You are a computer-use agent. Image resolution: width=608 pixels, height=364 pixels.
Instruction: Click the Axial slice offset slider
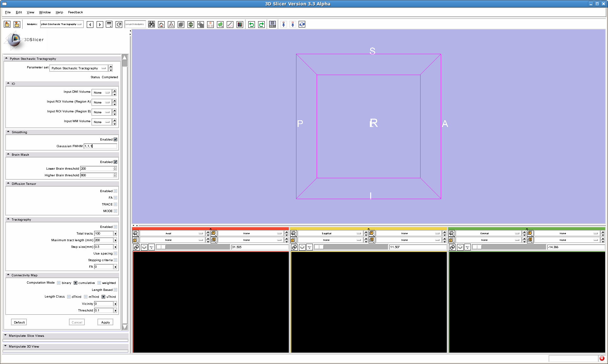193,247
